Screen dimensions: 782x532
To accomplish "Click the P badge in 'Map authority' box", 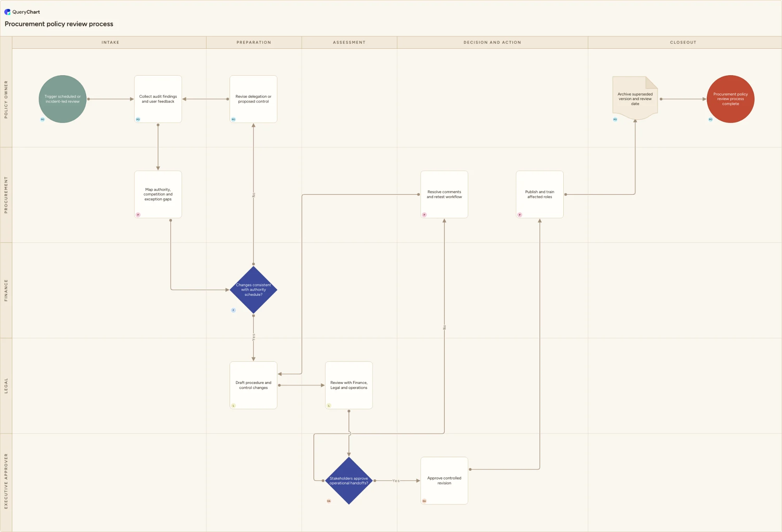I will (138, 215).
